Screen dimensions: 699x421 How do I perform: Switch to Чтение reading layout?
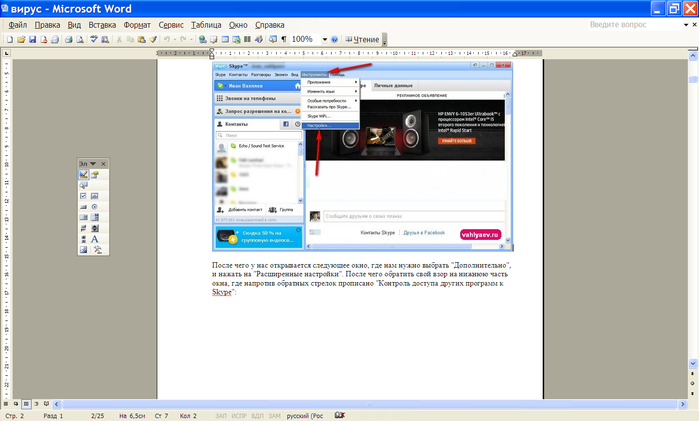coord(362,40)
